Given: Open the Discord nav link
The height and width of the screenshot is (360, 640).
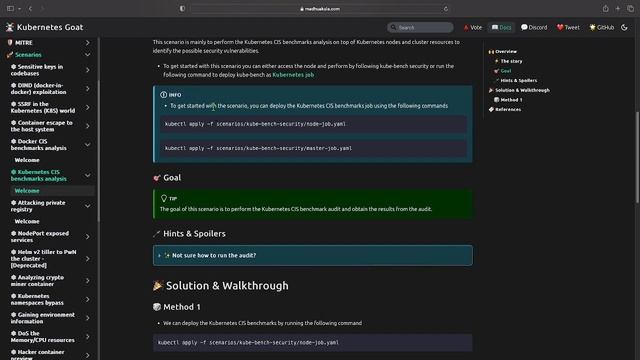Looking at the screenshot, I should 534,27.
